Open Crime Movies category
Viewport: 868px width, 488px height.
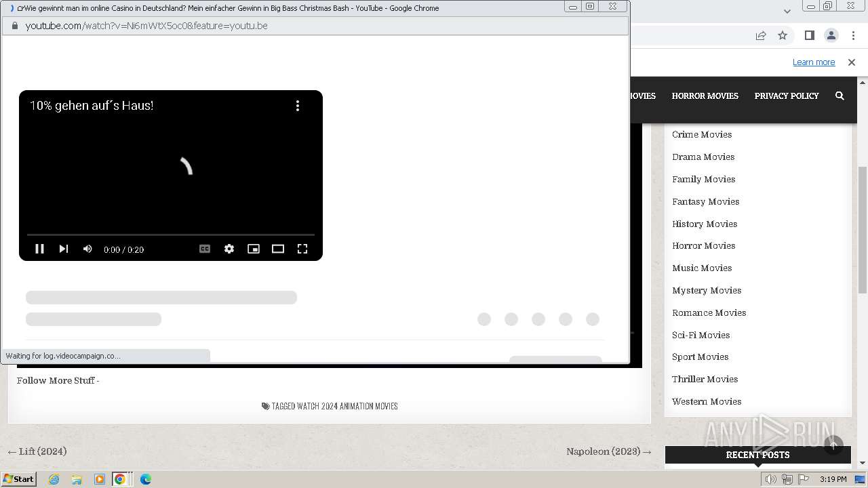pyautogui.click(x=702, y=134)
